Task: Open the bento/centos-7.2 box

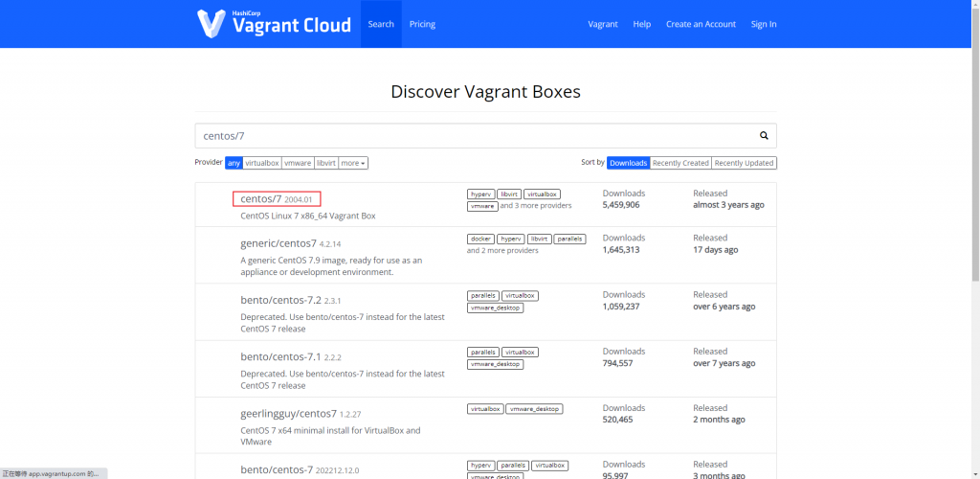Action: 280,300
